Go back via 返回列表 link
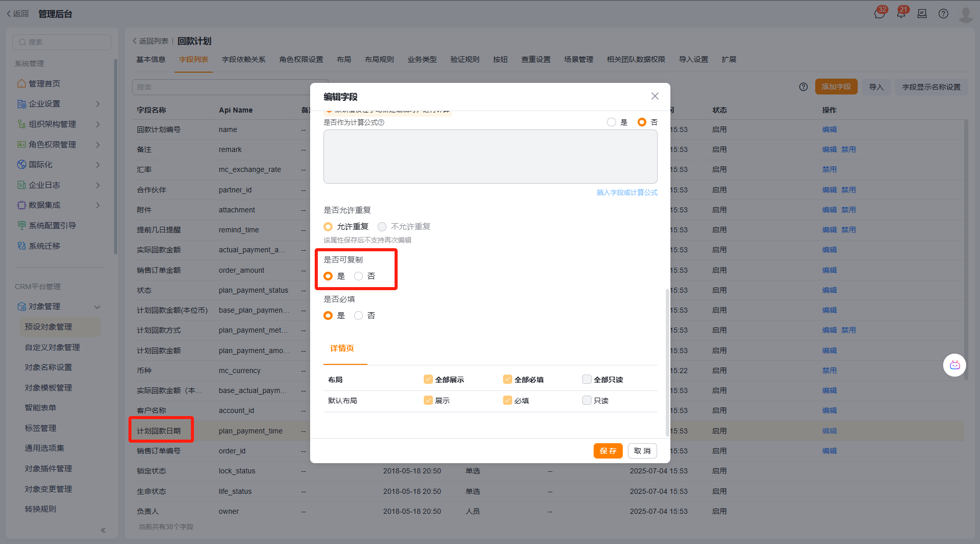 pos(150,41)
